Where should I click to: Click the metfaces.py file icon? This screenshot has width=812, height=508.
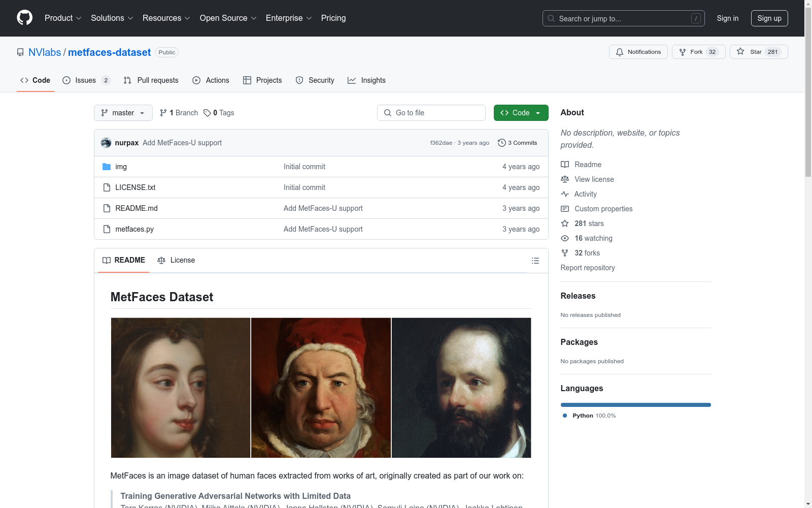coord(107,229)
